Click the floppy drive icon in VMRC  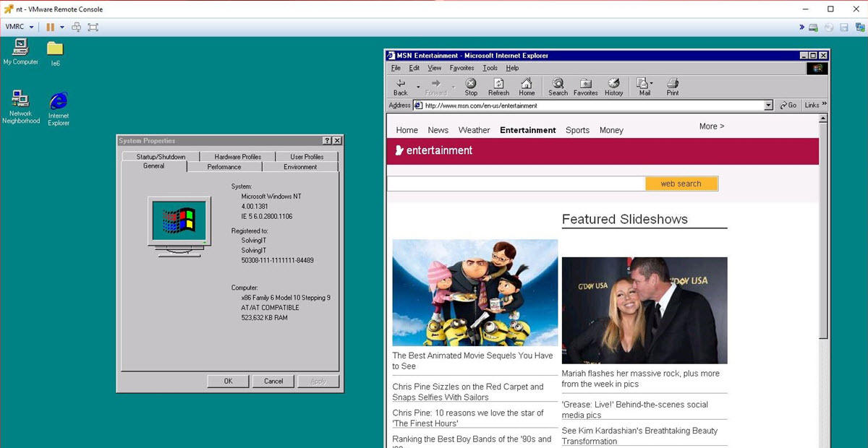point(844,27)
